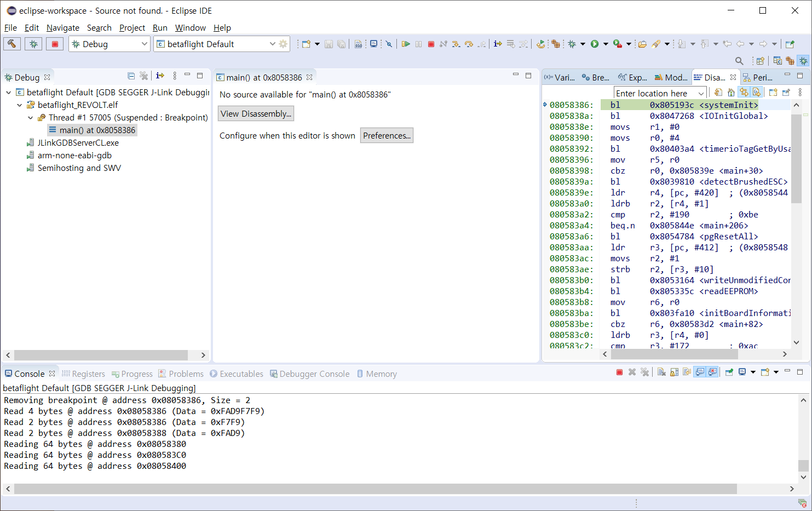This screenshot has width=812, height=511.
Task: Open the location combo dropdown arrow
Action: (x=701, y=93)
